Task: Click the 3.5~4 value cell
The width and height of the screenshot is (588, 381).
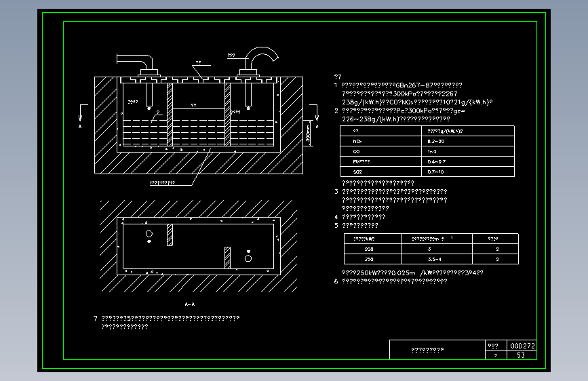Action: coord(437,259)
